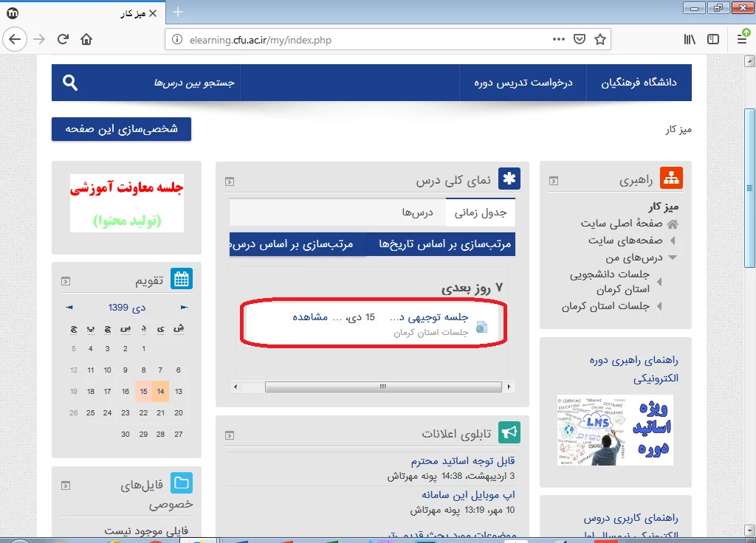The height and width of the screenshot is (543, 756).
Task: Reload the page with browser refresh icon
Action: click(63, 39)
